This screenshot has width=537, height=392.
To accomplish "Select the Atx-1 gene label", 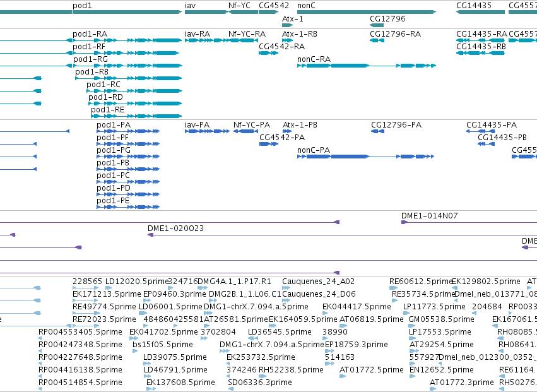I will (293, 18).
